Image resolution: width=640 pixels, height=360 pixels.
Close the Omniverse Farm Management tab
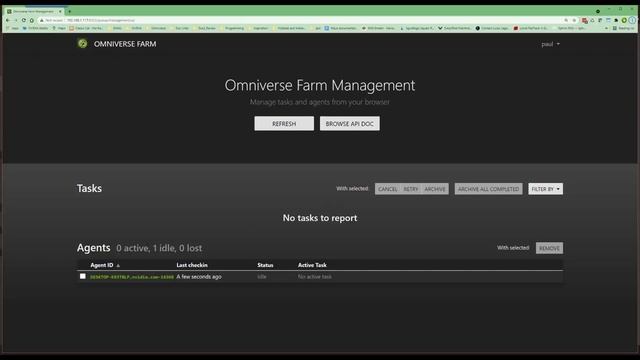click(x=60, y=11)
